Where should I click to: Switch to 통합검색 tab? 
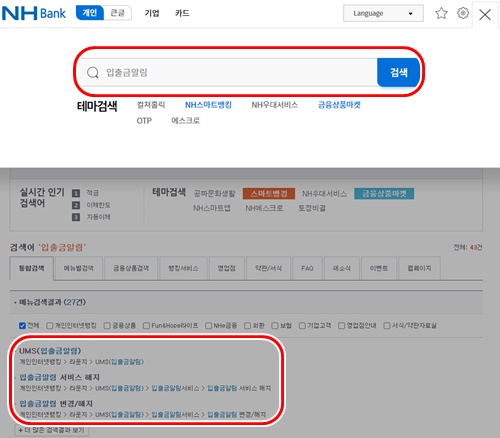tap(32, 268)
